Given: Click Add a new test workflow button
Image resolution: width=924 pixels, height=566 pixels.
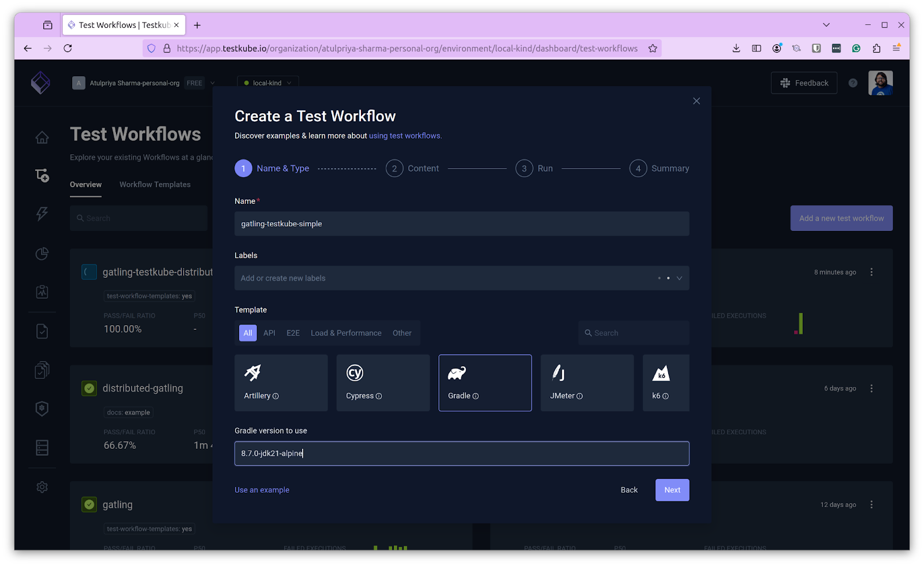Looking at the screenshot, I should pyautogui.click(x=841, y=218).
